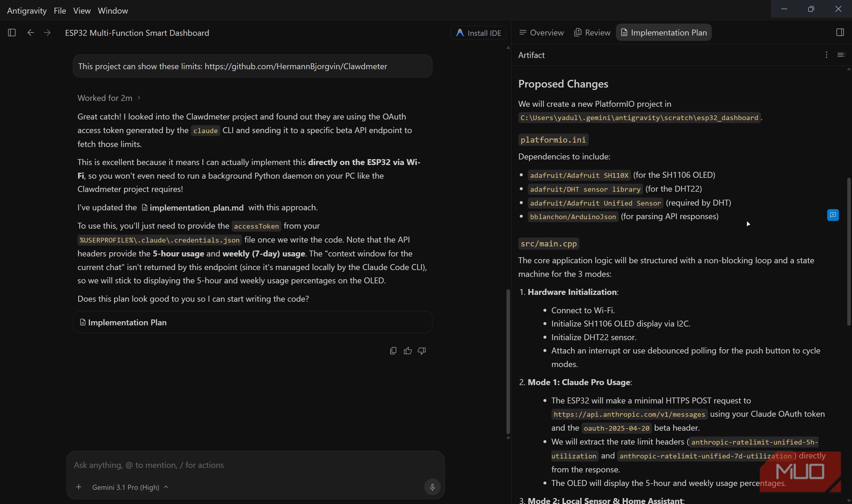Toggle the left sidebar panel icon
This screenshot has height=504, width=852.
(x=12, y=33)
